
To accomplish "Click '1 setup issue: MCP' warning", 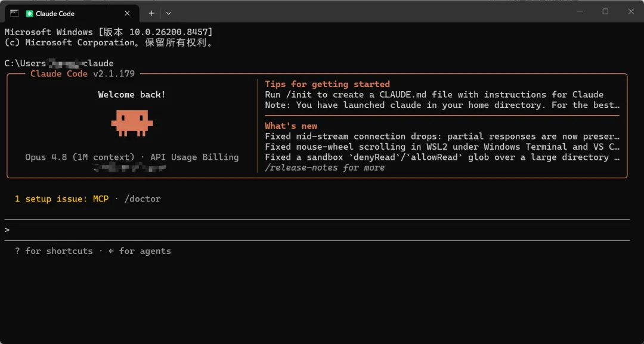I will pos(61,199).
